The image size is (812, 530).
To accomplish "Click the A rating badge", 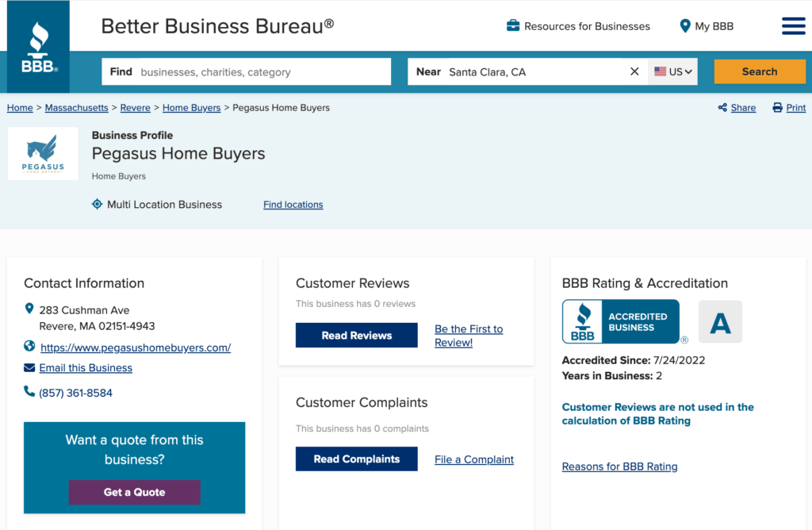I will (720, 322).
